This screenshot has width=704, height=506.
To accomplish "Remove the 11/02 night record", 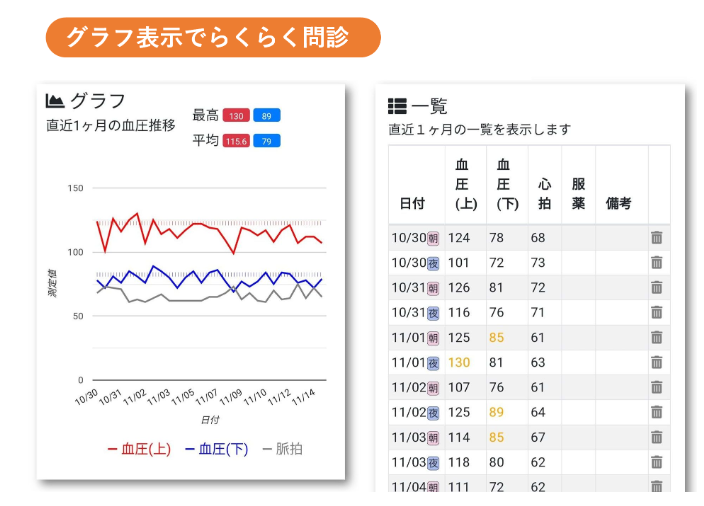I will 656,413.
